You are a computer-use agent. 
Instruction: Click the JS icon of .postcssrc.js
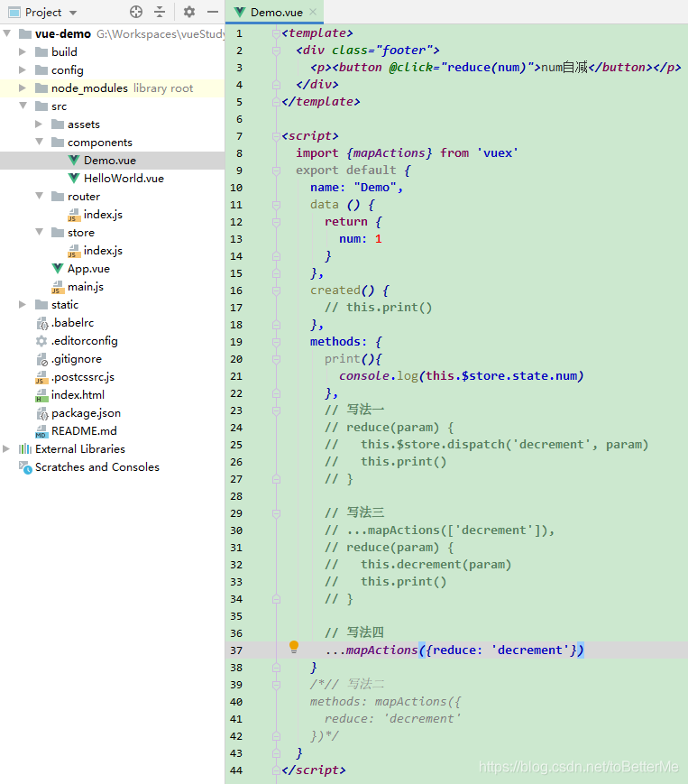click(x=41, y=377)
